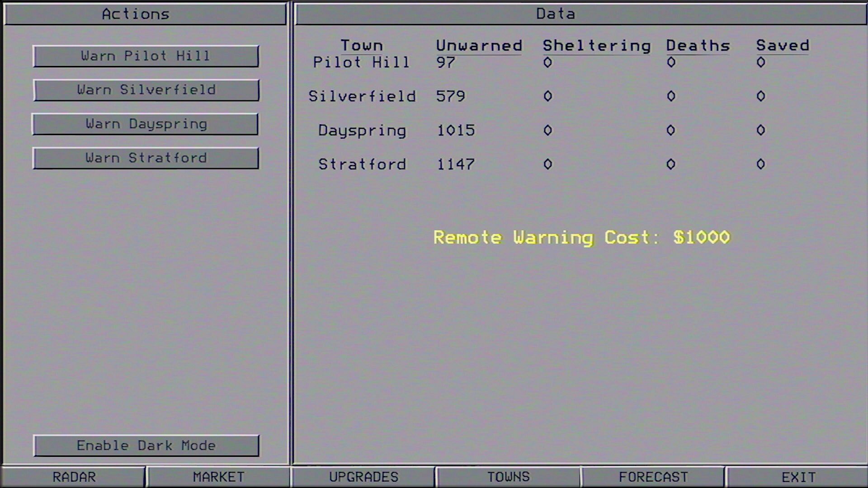Click the Sheltering column header

click(596, 46)
